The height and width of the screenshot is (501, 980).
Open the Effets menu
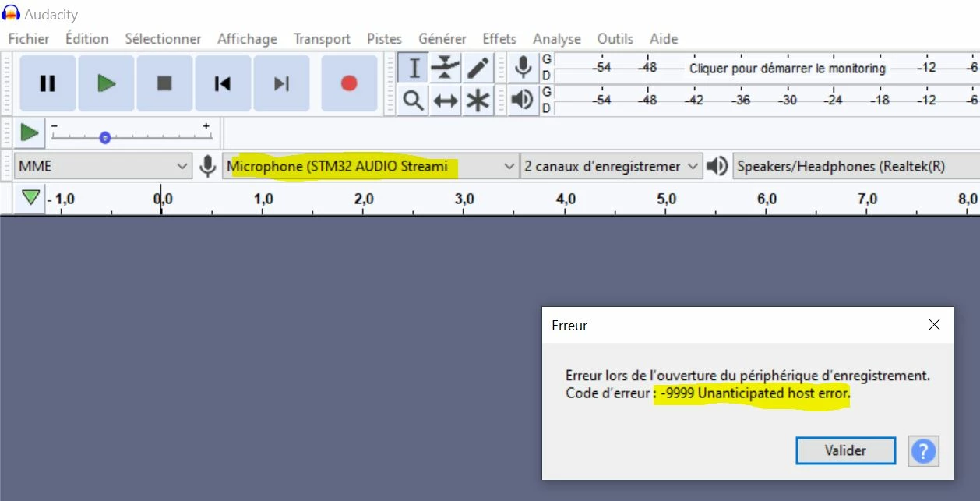click(499, 38)
